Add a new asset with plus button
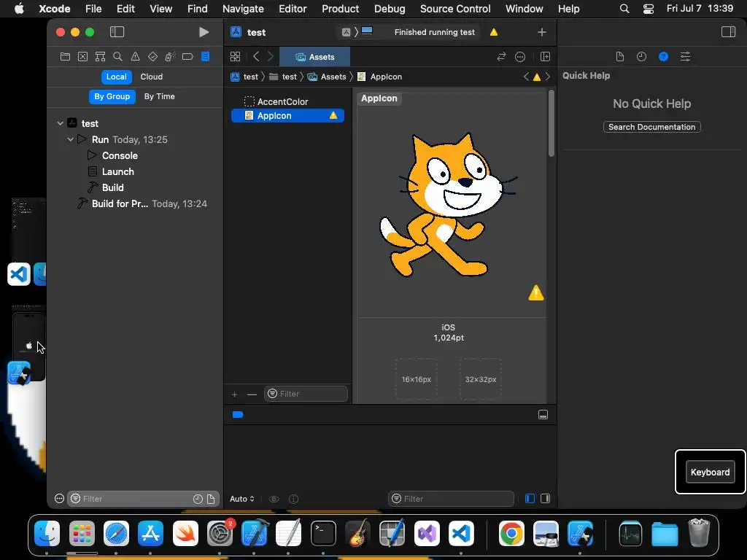Screen dimensions: 747x560 click(x=234, y=394)
